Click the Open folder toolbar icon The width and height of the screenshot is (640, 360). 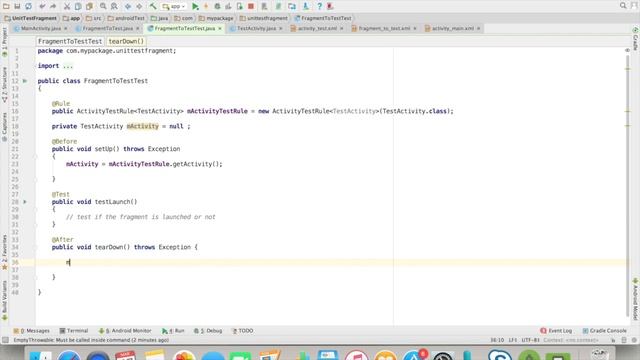(6, 6)
